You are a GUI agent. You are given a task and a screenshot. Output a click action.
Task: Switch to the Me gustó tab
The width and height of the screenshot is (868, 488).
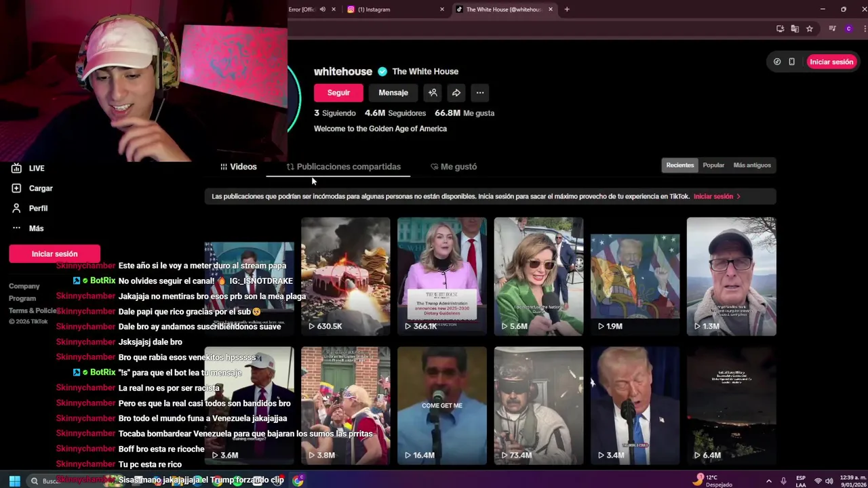pyautogui.click(x=454, y=167)
